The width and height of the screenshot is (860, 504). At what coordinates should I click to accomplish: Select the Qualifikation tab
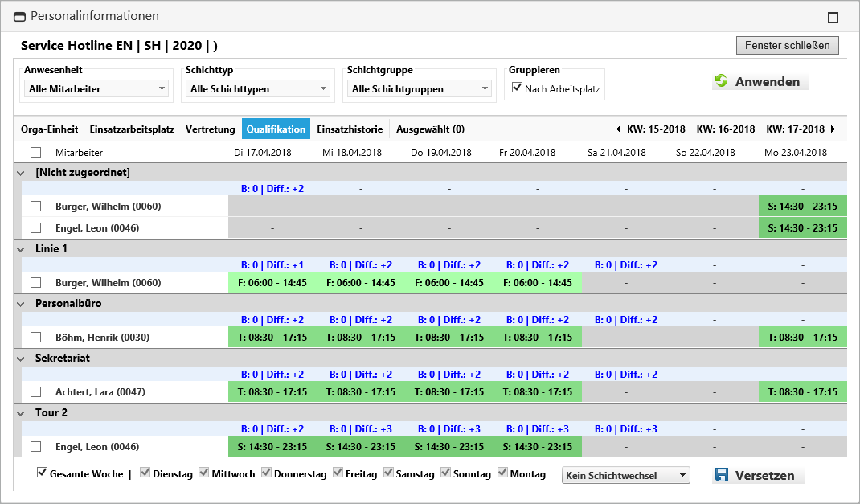pos(276,129)
